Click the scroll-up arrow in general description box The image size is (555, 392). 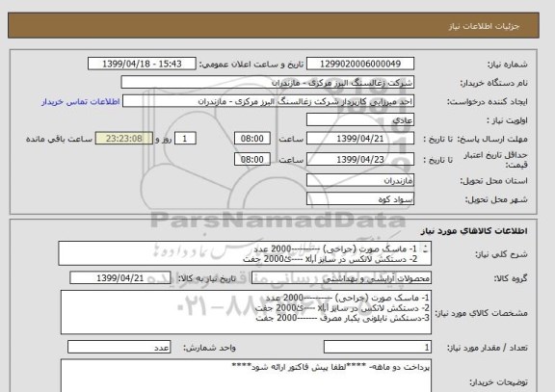click(x=426, y=247)
